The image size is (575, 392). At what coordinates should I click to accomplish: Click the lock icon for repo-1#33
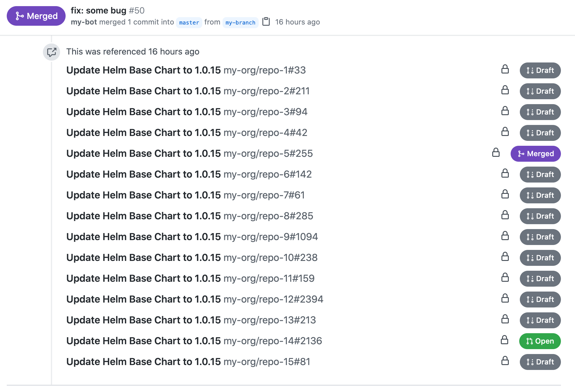tap(505, 70)
